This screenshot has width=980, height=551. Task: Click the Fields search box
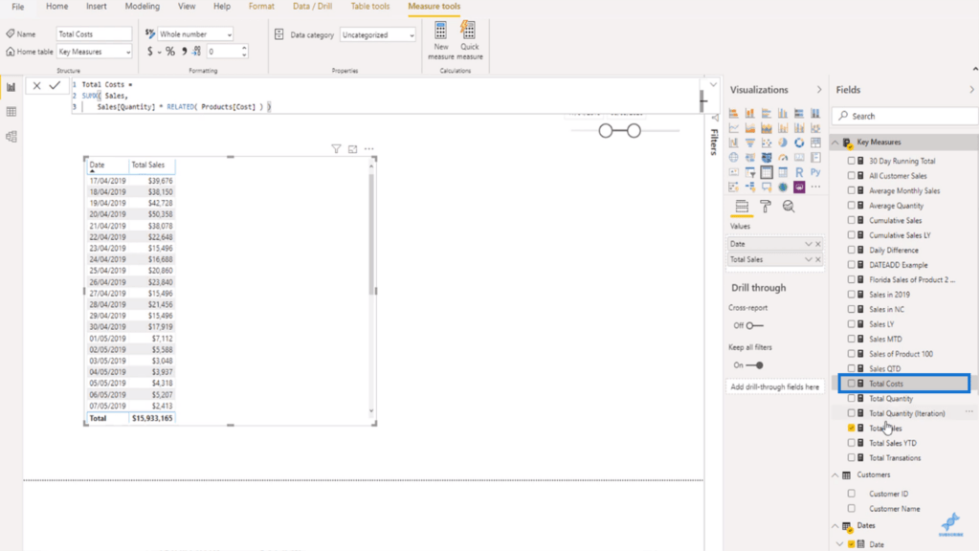click(x=905, y=116)
